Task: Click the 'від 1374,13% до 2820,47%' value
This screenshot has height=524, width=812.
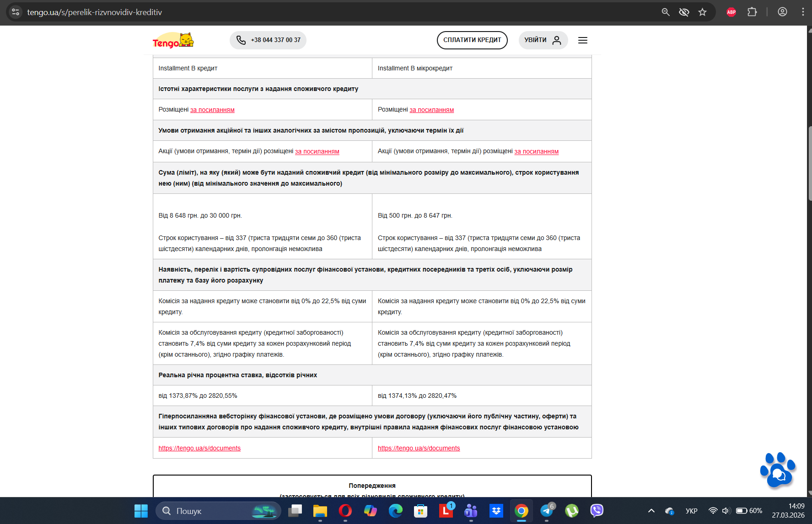Action: pyautogui.click(x=417, y=396)
